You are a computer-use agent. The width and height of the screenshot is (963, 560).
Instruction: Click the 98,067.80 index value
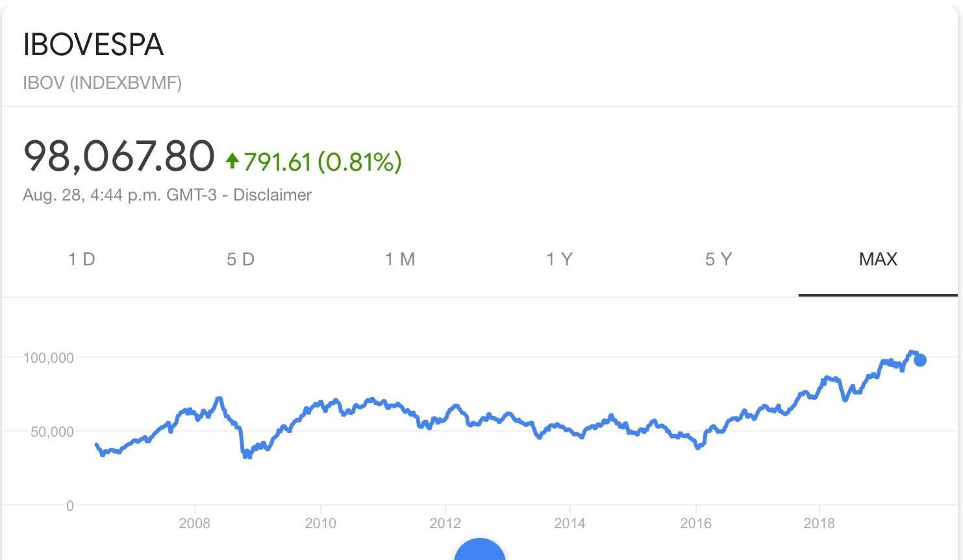click(x=119, y=157)
